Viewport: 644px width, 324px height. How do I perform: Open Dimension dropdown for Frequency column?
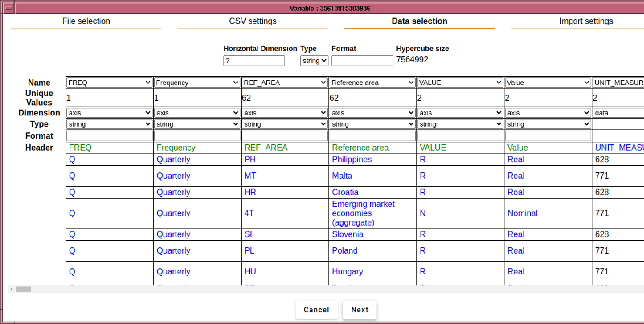[x=197, y=112]
